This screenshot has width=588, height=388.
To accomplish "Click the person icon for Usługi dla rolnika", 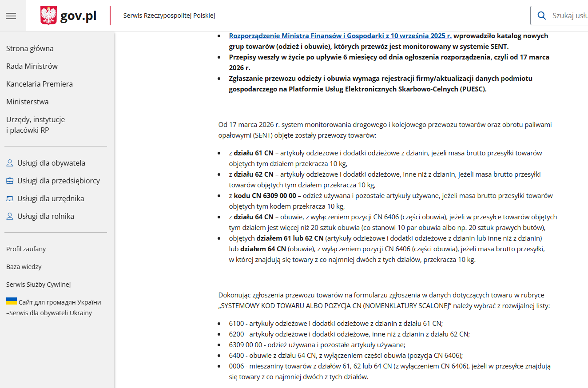I will (10, 217).
